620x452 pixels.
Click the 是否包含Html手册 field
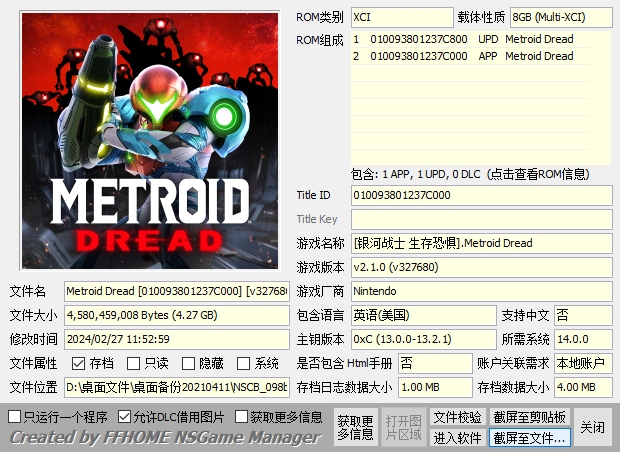tap(435, 363)
